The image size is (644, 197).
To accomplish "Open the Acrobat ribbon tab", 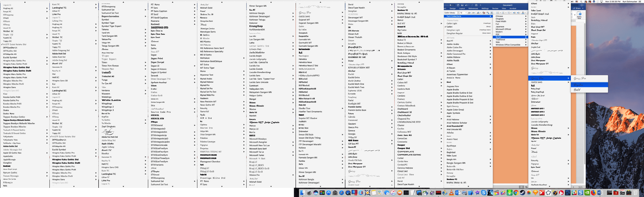I will [513, 8].
